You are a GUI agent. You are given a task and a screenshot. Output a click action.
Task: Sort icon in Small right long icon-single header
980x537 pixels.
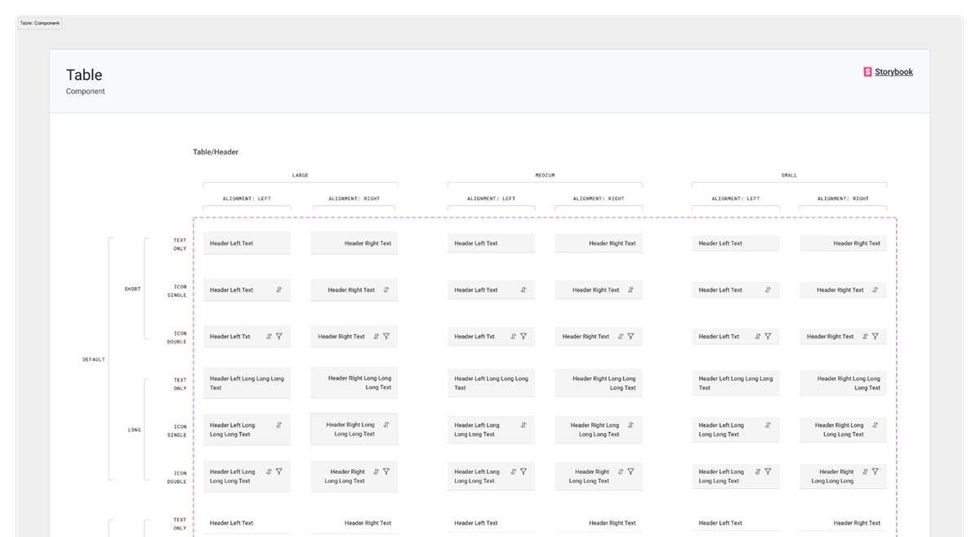[875, 425]
